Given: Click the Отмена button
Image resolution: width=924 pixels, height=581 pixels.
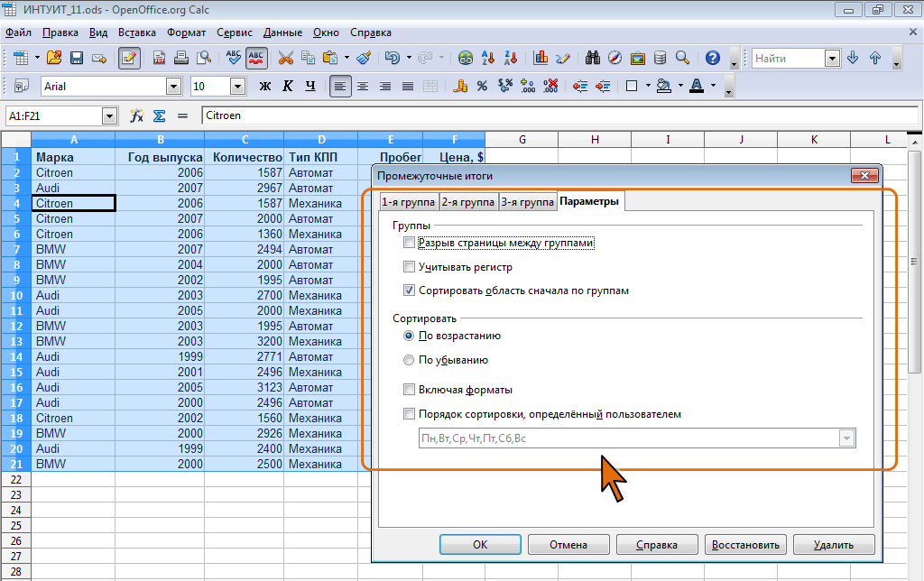Looking at the screenshot, I should coord(568,545).
